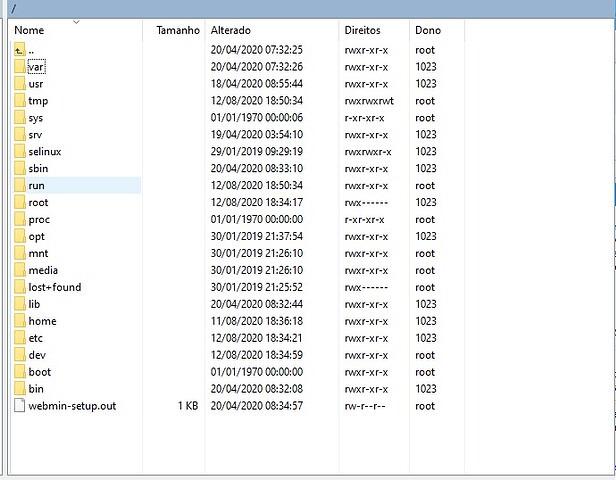Click the webmin-setup.out file icon
Viewport: 616px width, 480px height.
tap(19, 406)
